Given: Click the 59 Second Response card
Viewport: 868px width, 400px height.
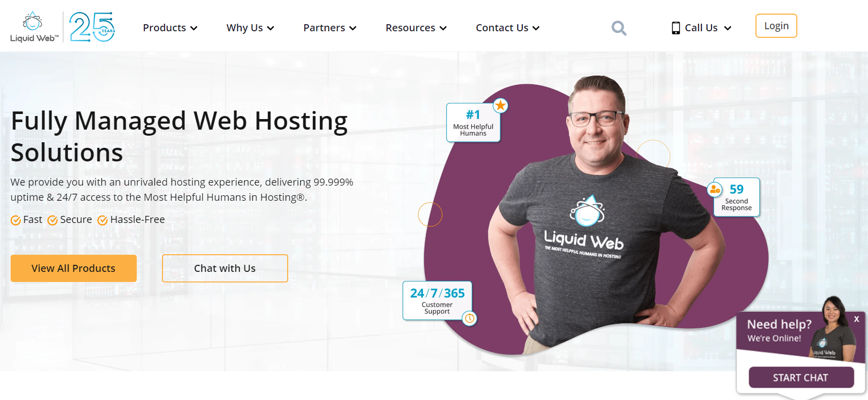Looking at the screenshot, I should (x=736, y=197).
